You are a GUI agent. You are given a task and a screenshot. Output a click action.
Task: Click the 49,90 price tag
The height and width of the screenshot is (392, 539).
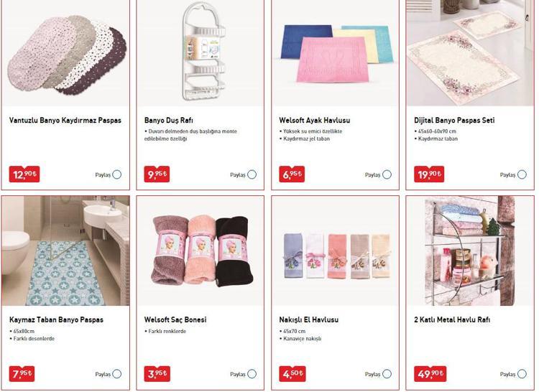[430, 374]
